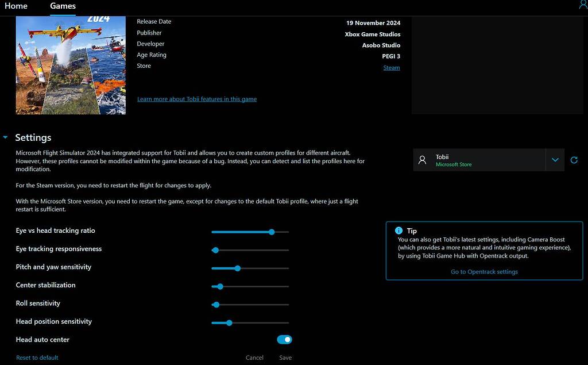The height and width of the screenshot is (365, 588).
Task: Open the user account icon top right
Action: coord(583,5)
